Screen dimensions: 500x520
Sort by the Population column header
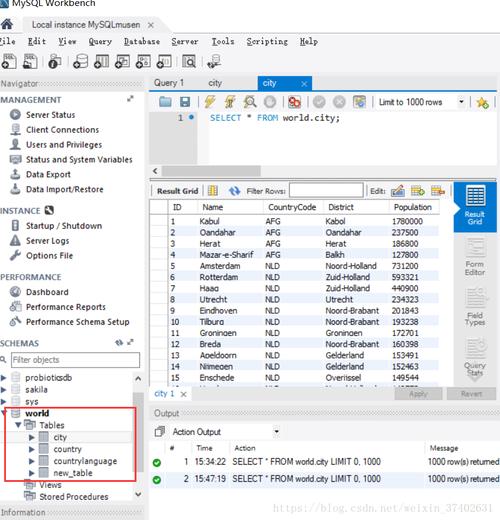413,207
